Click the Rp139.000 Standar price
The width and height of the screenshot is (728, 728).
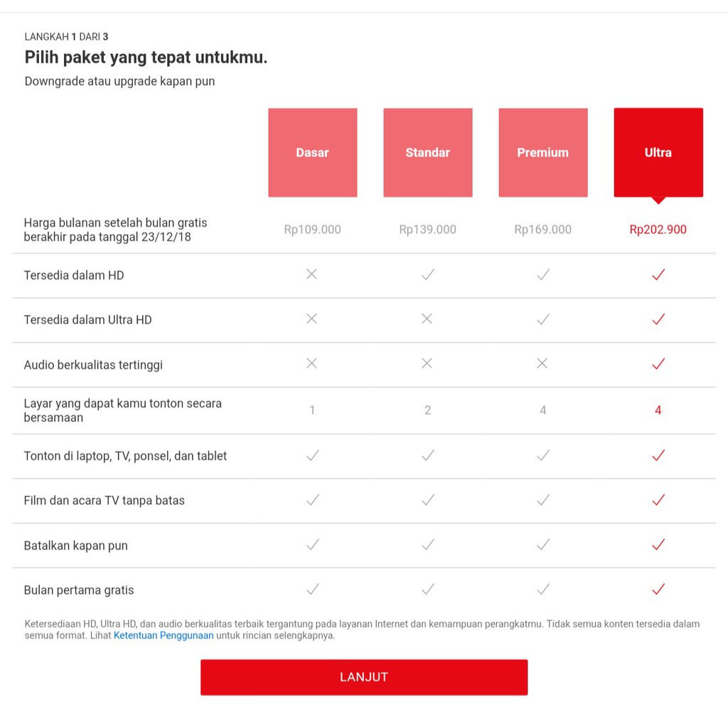coord(427,230)
